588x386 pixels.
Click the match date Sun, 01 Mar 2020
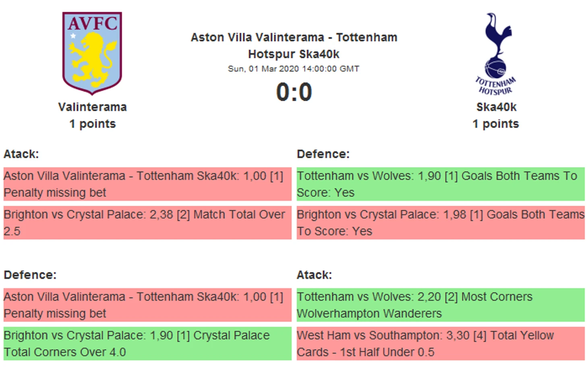point(294,69)
